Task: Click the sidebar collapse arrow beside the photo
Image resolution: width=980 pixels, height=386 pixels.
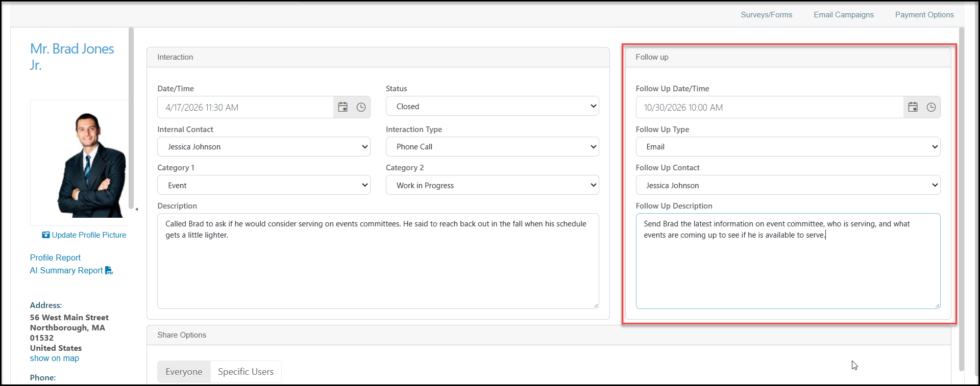Action: [136, 209]
